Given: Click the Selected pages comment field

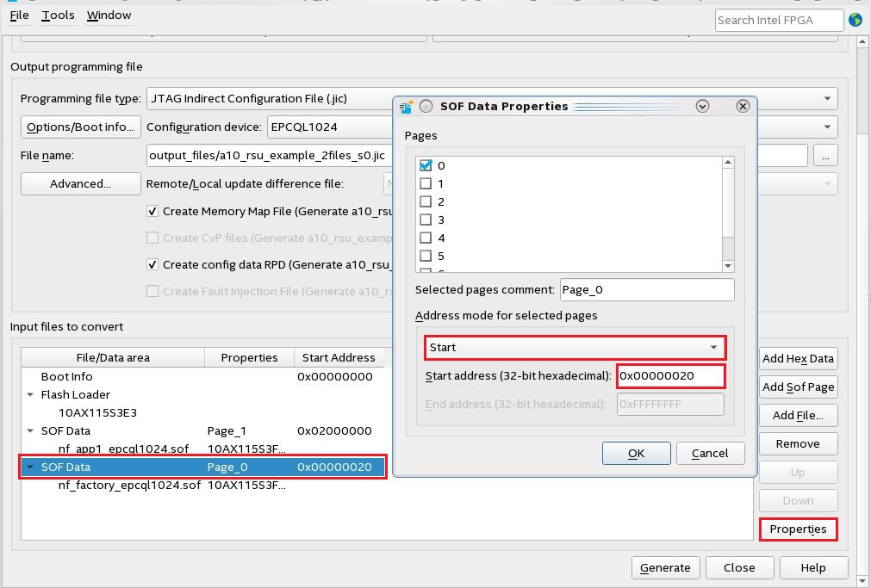Looking at the screenshot, I should pos(647,290).
